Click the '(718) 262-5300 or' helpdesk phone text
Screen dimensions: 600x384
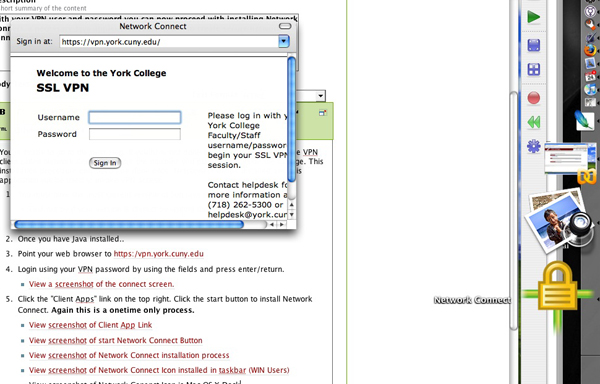tap(245, 205)
